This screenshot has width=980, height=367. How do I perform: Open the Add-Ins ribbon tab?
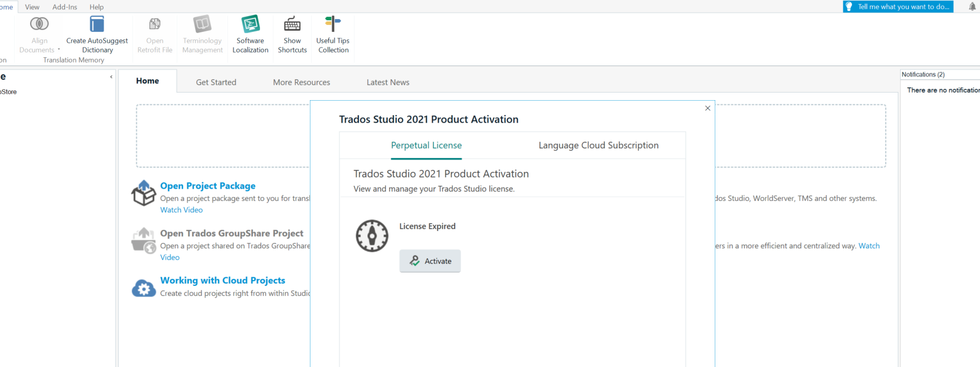coord(65,7)
